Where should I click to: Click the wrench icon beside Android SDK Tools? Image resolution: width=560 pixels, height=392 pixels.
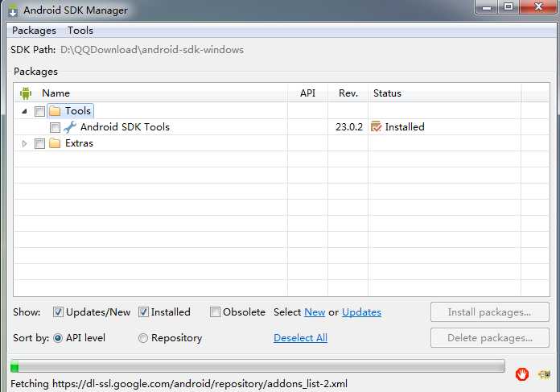(70, 127)
